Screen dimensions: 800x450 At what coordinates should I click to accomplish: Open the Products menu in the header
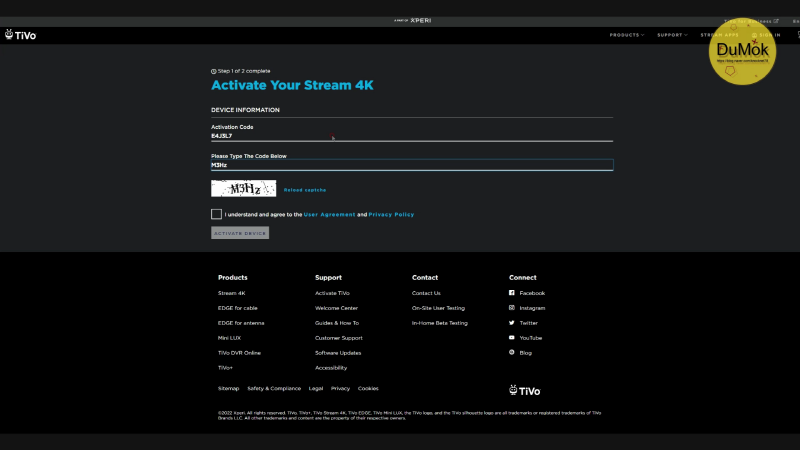tap(627, 35)
